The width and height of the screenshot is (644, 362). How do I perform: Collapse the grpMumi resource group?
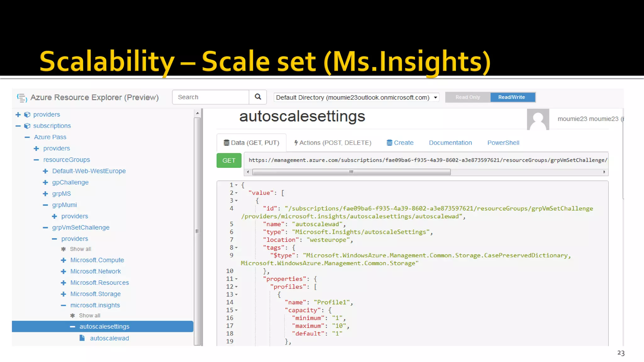pyautogui.click(x=46, y=205)
